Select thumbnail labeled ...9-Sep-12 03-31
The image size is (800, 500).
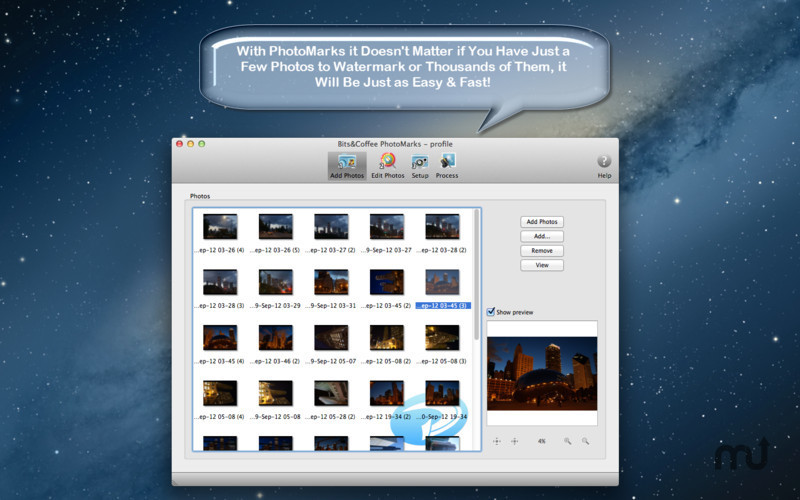click(331, 282)
